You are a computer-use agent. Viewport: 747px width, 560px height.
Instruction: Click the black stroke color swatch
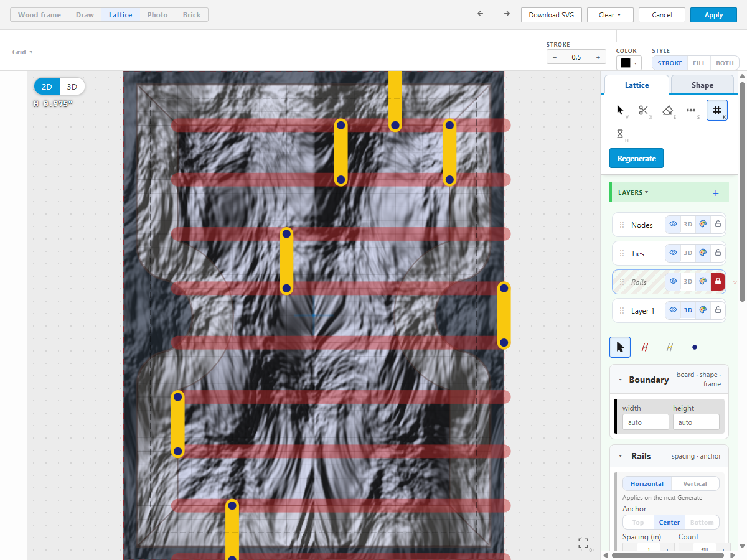tap(626, 63)
